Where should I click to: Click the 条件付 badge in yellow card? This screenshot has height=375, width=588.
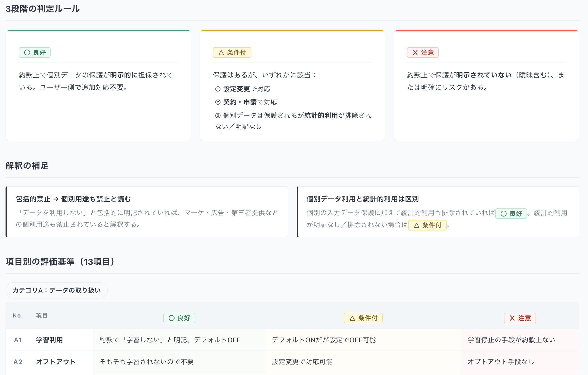tap(232, 52)
